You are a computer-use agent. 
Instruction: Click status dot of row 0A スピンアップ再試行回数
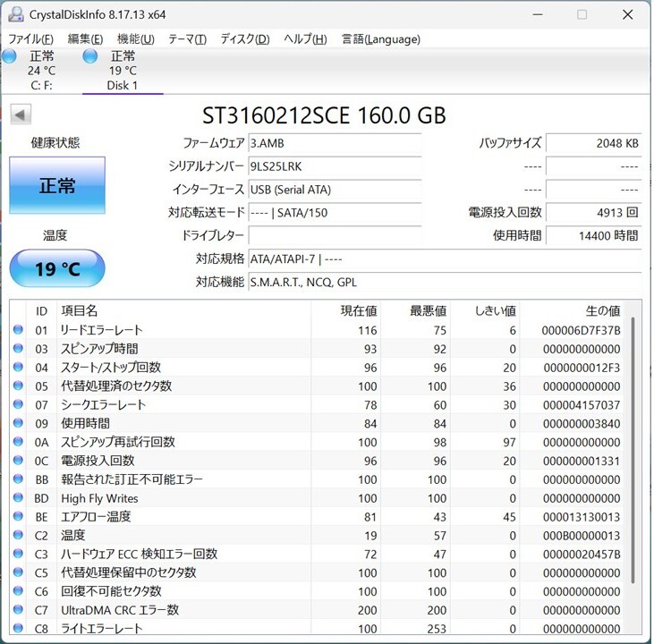click(18, 442)
